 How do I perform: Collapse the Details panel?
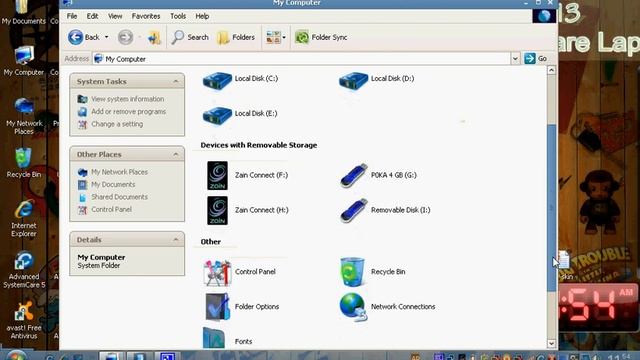[x=176, y=240]
